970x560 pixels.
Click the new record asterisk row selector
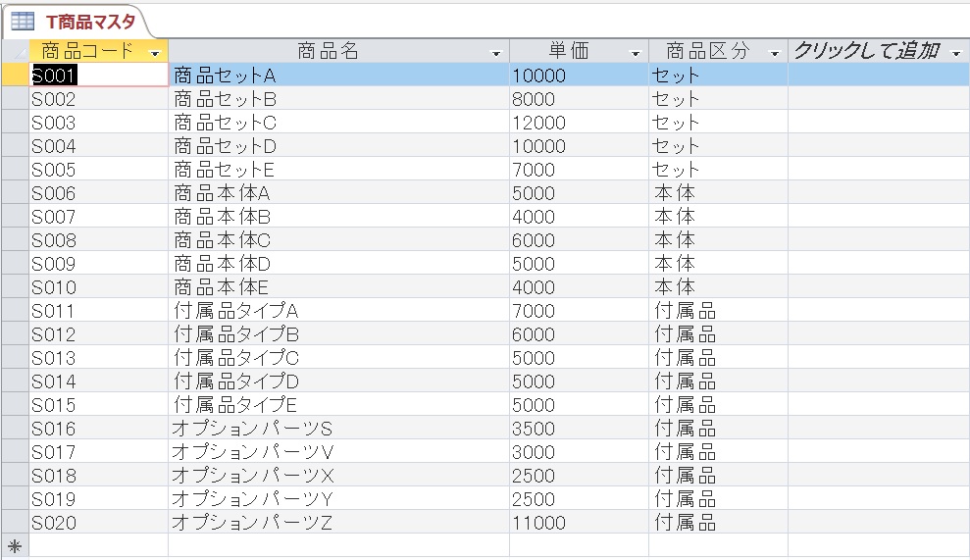pos(15,546)
